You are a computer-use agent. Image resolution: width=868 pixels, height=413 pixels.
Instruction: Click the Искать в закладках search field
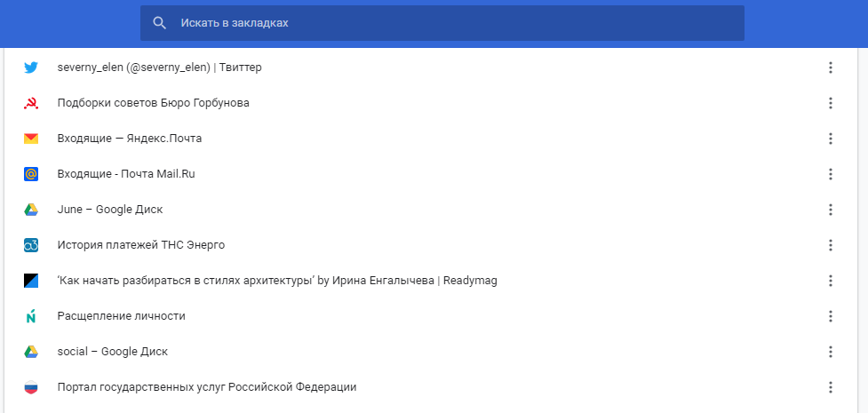(444, 23)
